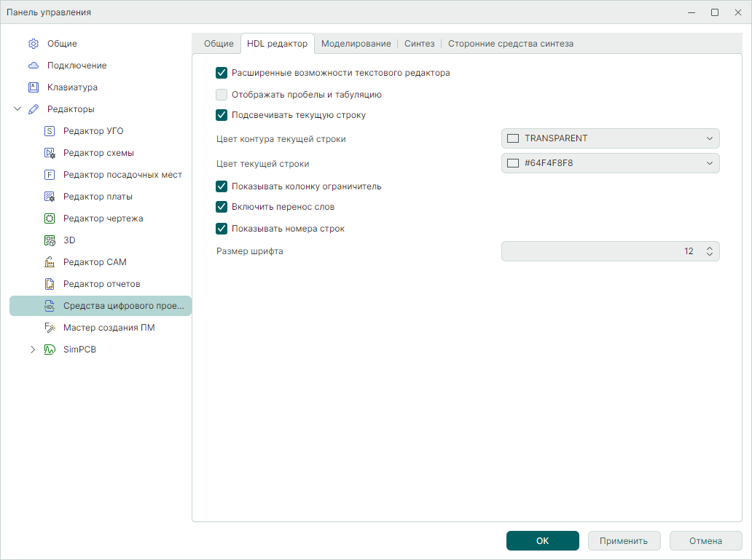Screen dimensions: 752x560
Task: Open the Синтез tab
Action: click(419, 44)
